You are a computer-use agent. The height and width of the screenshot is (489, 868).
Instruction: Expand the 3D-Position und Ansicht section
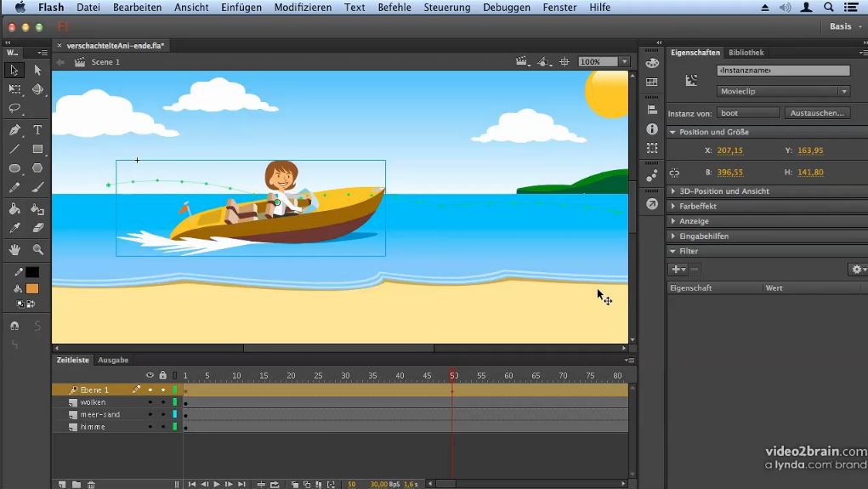tap(672, 191)
